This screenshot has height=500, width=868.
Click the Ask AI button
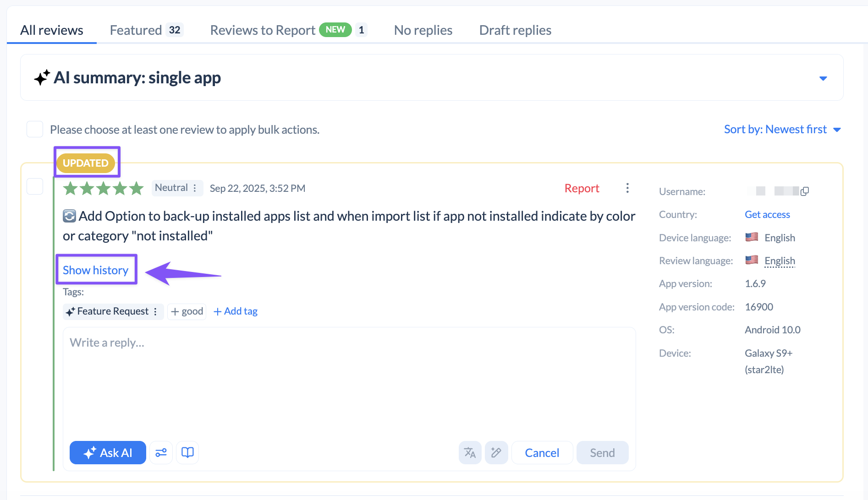[108, 453]
